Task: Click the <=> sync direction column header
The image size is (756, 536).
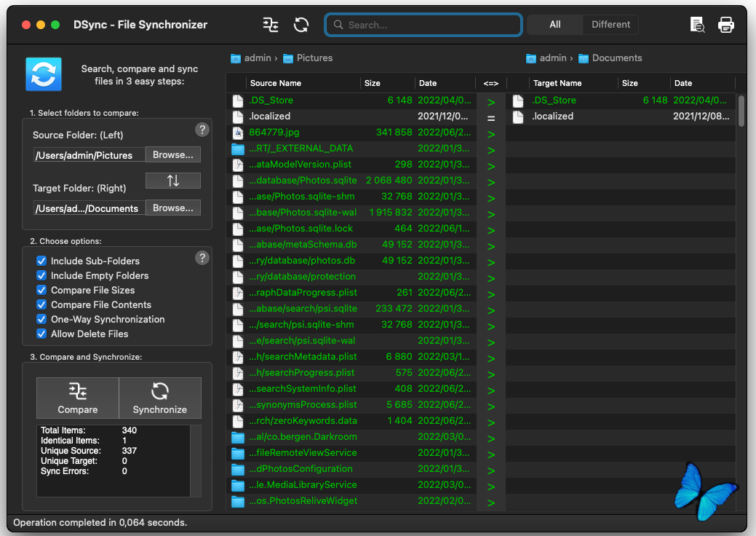Action: [491, 83]
